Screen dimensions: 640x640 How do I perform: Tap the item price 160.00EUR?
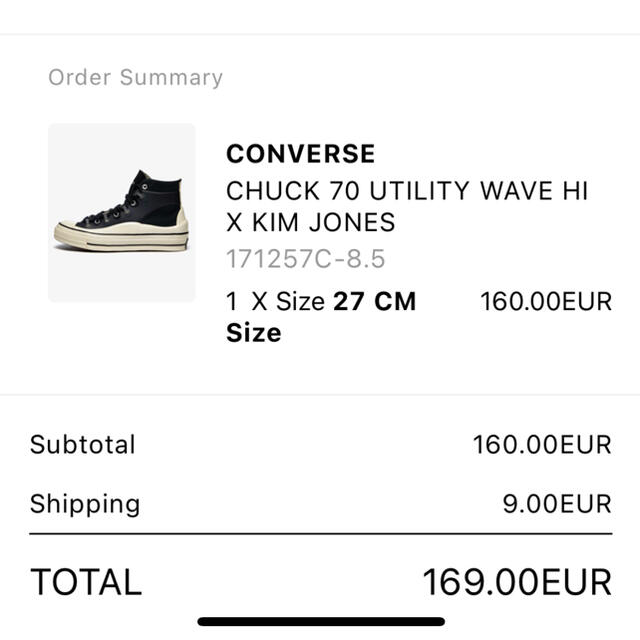[546, 301]
